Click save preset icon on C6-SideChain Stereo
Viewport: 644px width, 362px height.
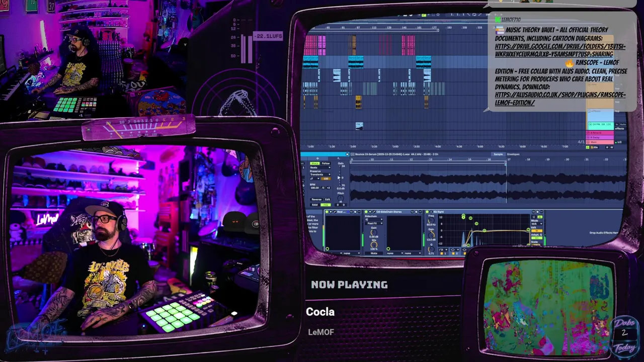[x=416, y=212]
